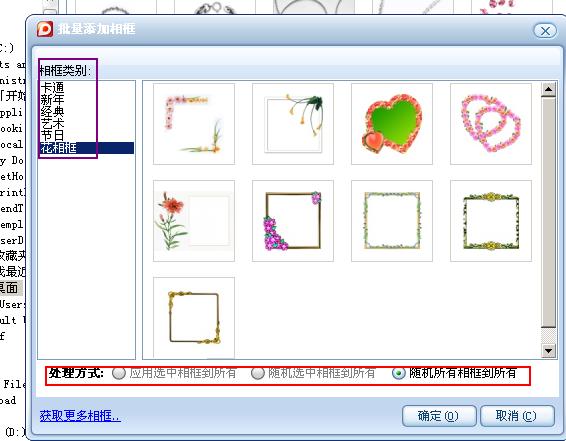The width and height of the screenshot is (566, 441).
Task: Open the 新年 frame category
Action: 52,99
